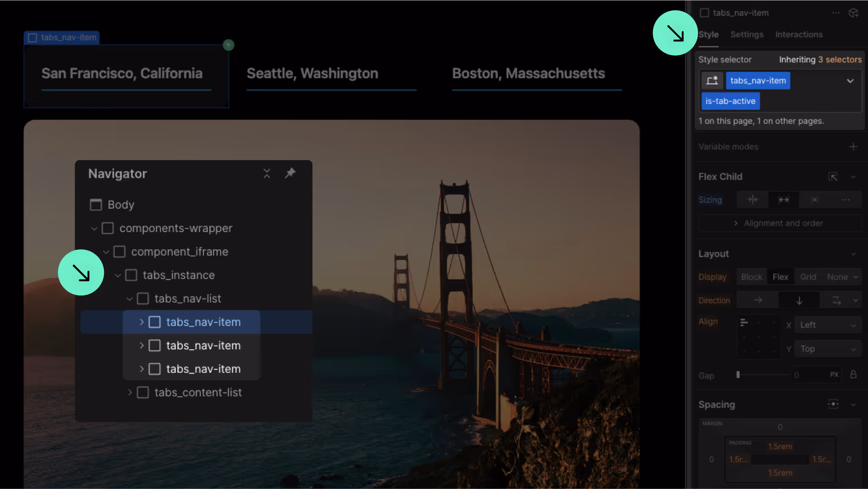Screen dimensions: 868x489
Task: Click the create component cube icon
Action: point(853,13)
